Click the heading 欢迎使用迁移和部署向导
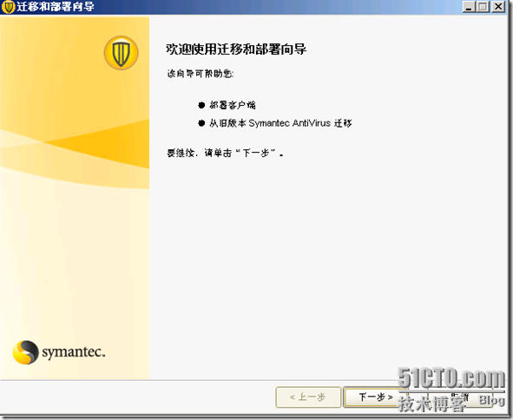 [x=236, y=49]
